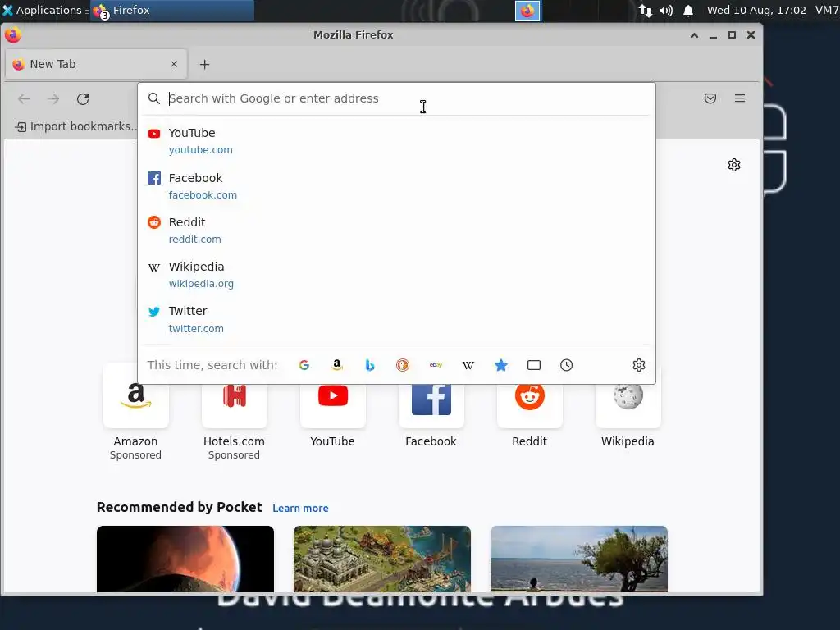This screenshot has height=630, width=840.
Task: Choose the Wikipedia wikipedia.org suggestion
Action: 396,275
